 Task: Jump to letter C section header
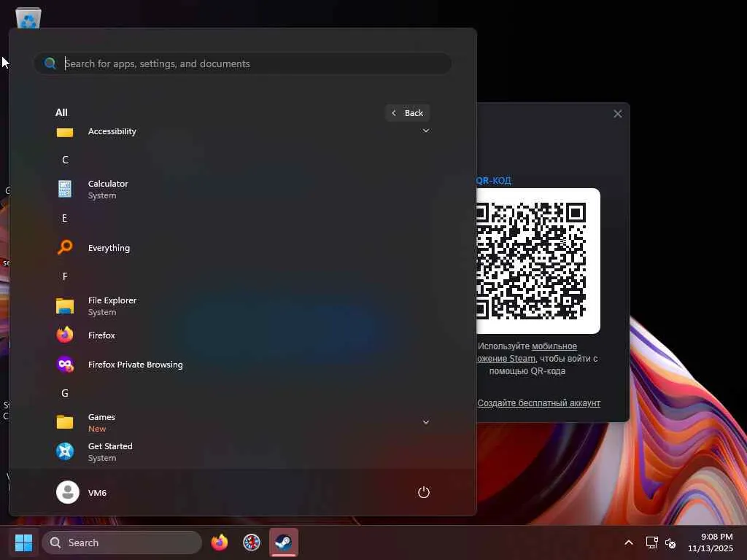click(65, 160)
